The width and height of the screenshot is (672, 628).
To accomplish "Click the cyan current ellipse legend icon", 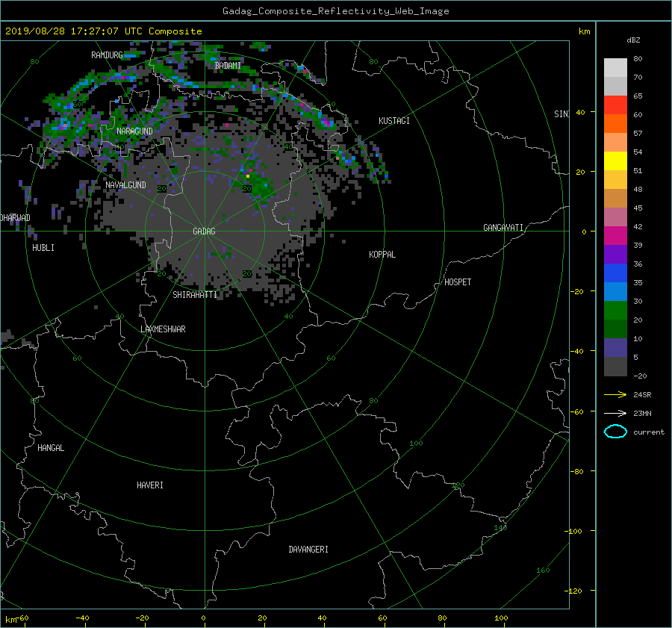I will tap(615, 432).
